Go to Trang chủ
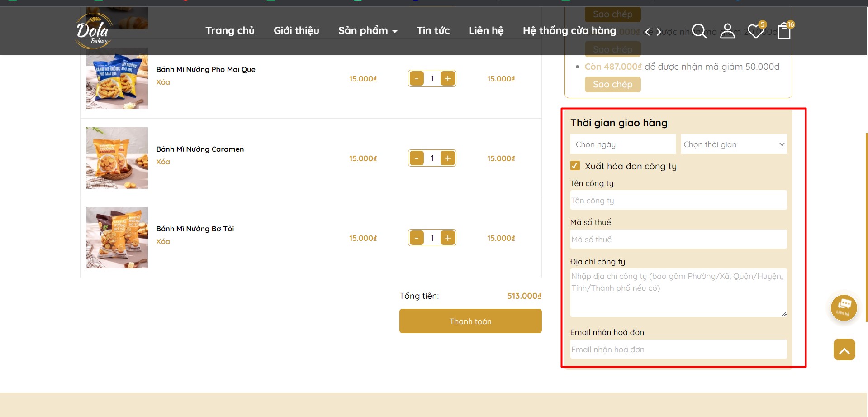Image resolution: width=868 pixels, height=417 pixels. (230, 30)
